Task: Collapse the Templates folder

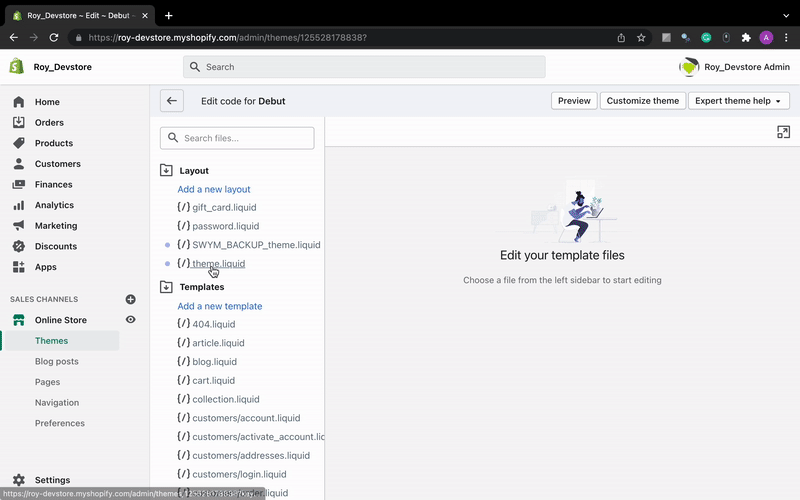Action: [x=166, y=287]
